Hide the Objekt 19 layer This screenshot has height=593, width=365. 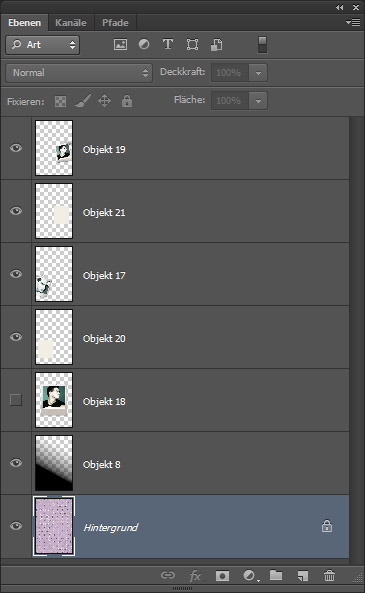(x=16, y=148)
